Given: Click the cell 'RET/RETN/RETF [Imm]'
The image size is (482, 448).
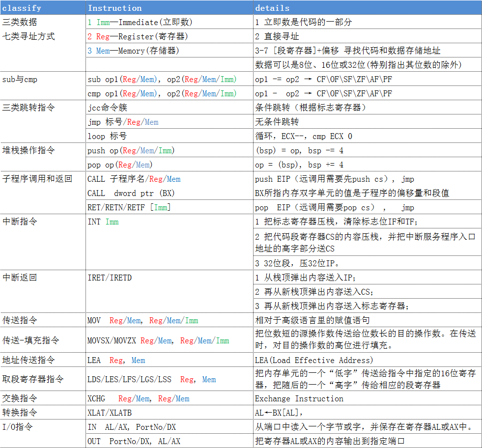Looking at the screenshot, I should click(170, 207).
